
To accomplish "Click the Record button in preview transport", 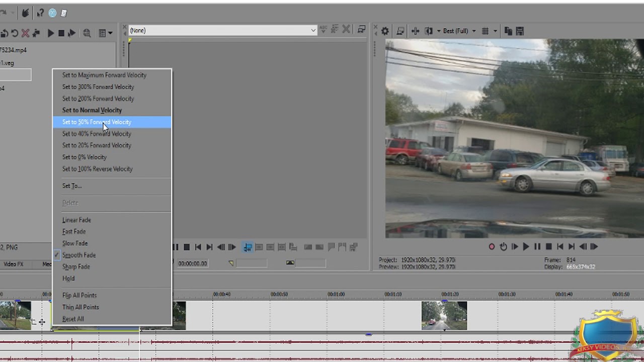I will pyautogui.click(x=492, y=246).
